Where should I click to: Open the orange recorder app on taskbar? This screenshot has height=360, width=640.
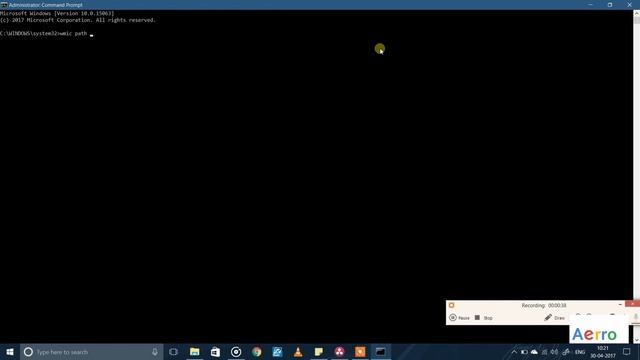click(360, 352)
